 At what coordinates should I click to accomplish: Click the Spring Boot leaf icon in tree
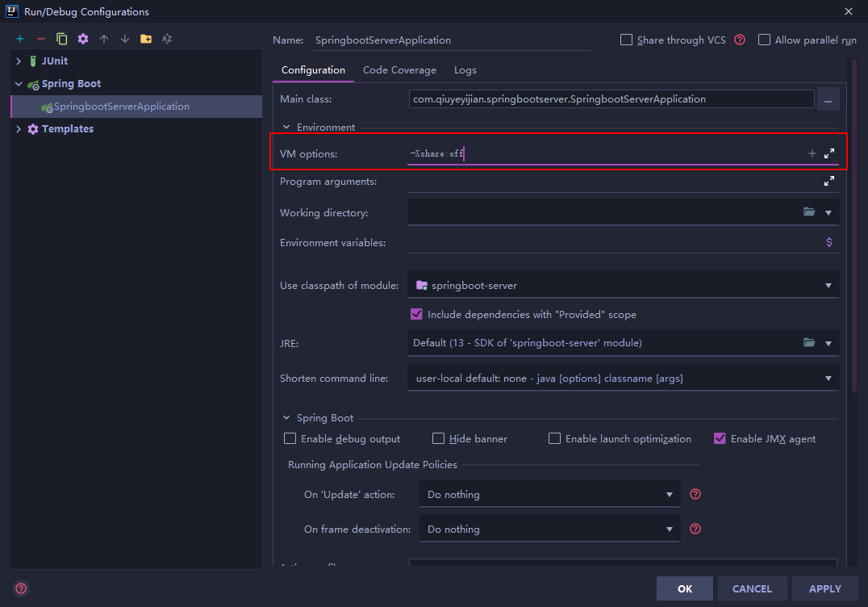[x=33, y=85]
